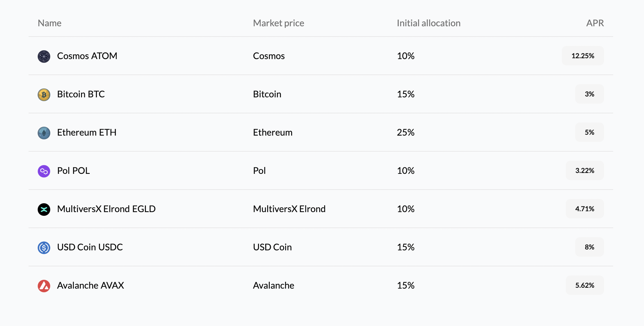Viewport: 644px width, 326px height.
Task: Open the Ethereum ETH name link
Action: [x=86, y=132]
